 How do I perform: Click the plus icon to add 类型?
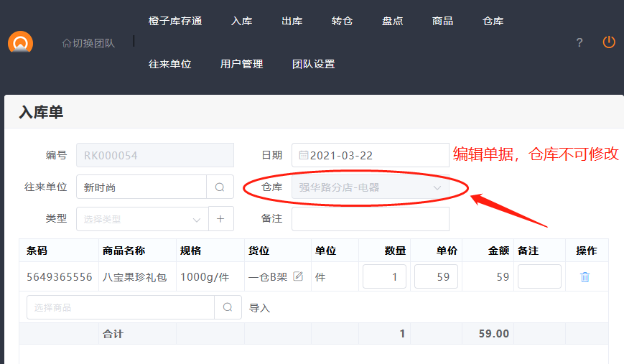point(221,219)
